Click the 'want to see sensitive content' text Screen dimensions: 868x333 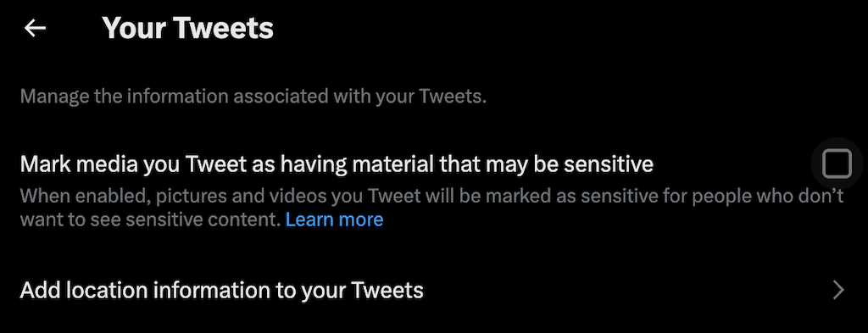150,219
